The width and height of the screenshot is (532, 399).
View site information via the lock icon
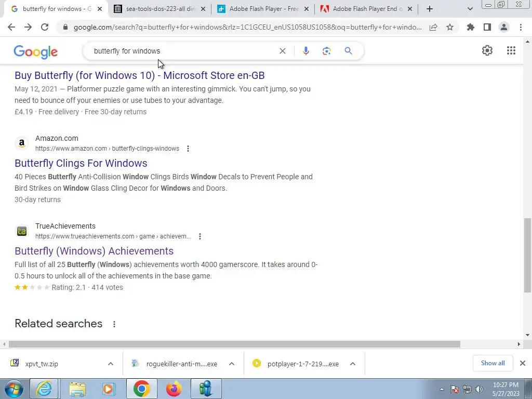tap(65, 27)
